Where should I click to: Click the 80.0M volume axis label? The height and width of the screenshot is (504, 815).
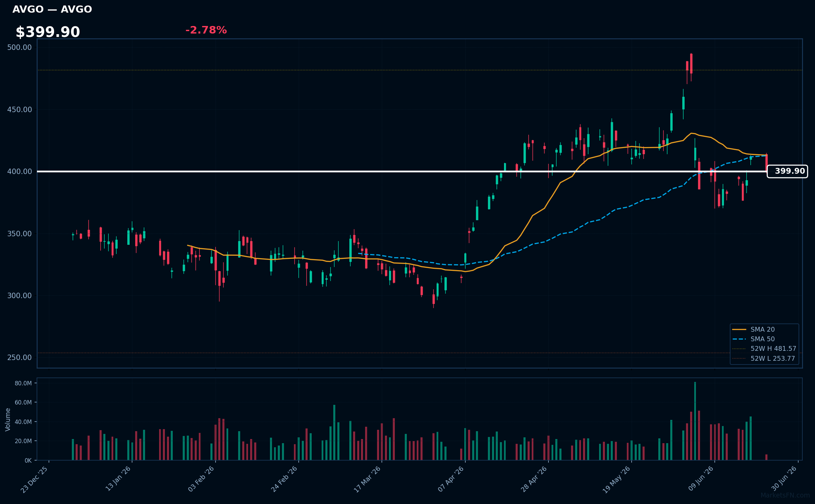click(23, 383)
